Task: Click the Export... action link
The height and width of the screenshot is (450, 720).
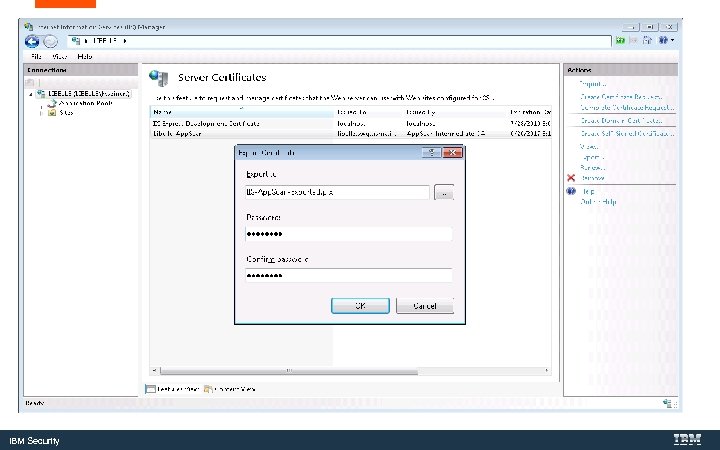Action: 592,158
